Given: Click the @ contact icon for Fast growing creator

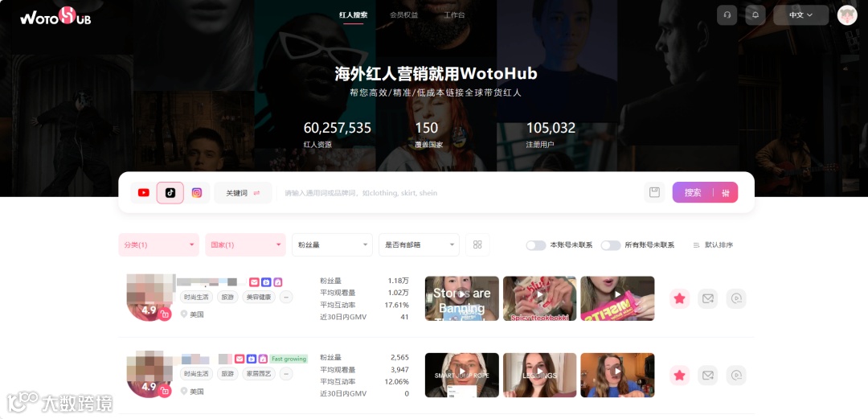Looking at the screenshot, I should [735, 376].
